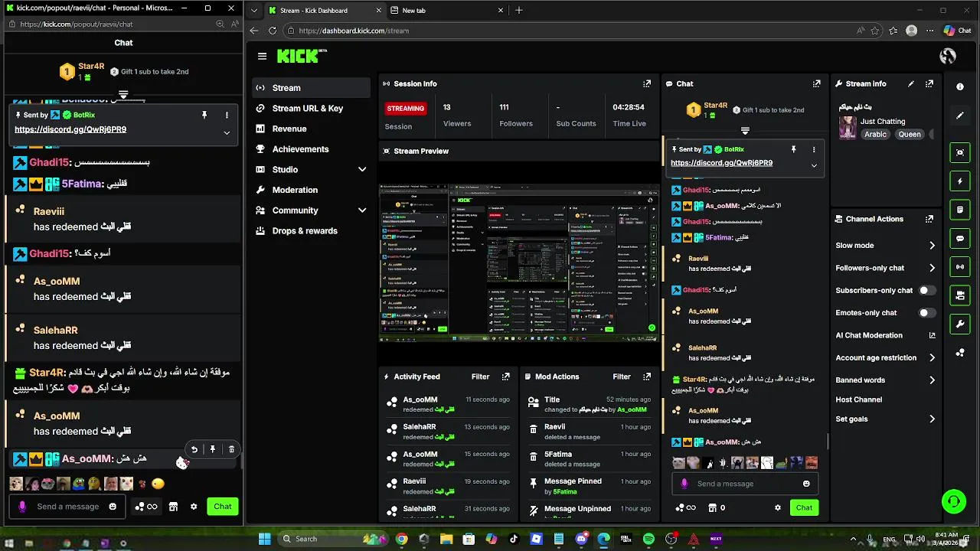Pop out the Channel Actions panel

(929, 219)
